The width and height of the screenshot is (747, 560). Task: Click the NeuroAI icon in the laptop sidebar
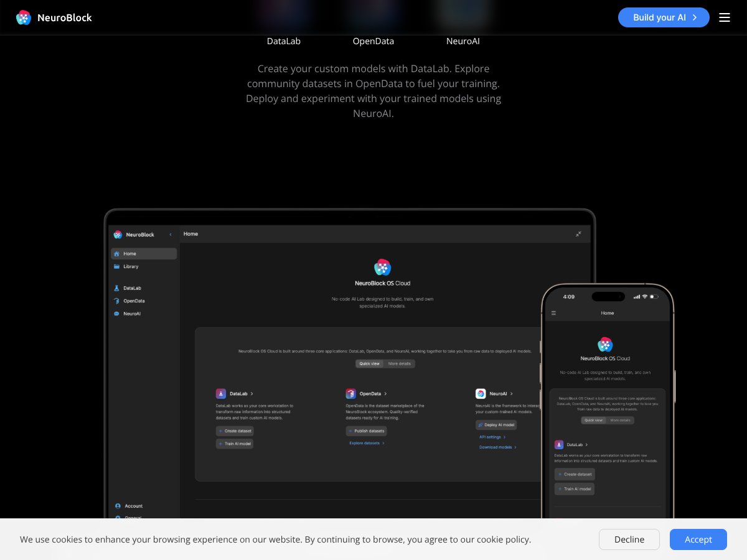(x=117, y=314)
